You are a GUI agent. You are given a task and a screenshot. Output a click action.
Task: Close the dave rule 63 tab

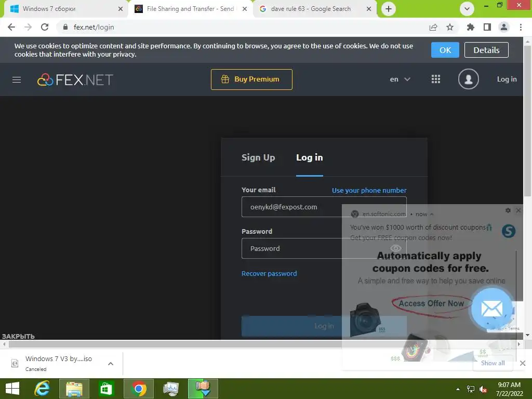(369, 9)
